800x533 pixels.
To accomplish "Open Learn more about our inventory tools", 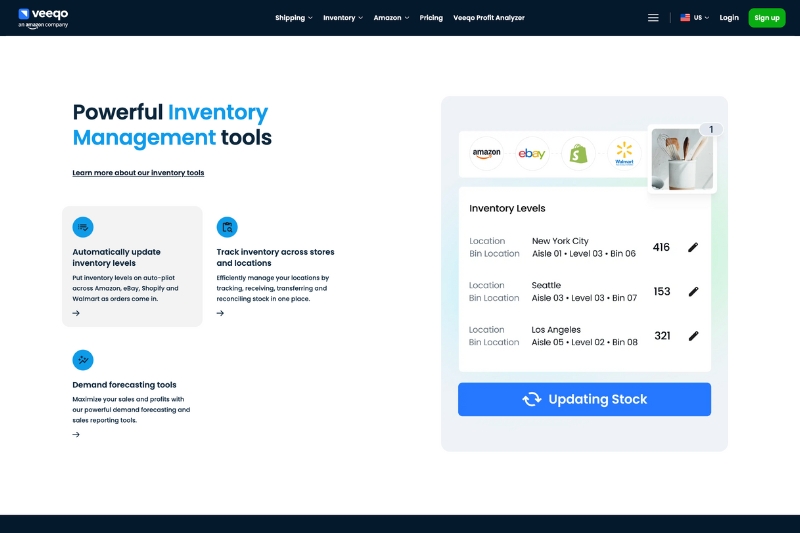I will pos(138,173).
